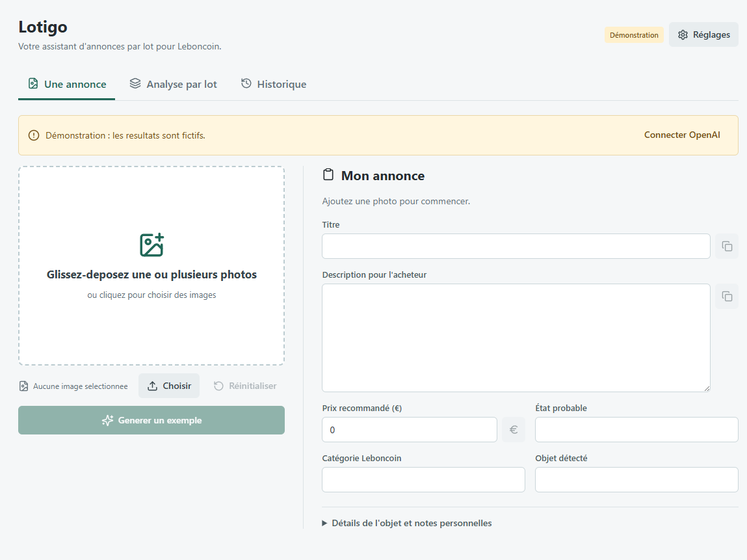
Task: Copy the Titre field with its copy icon
Action: tap(727, 247)
